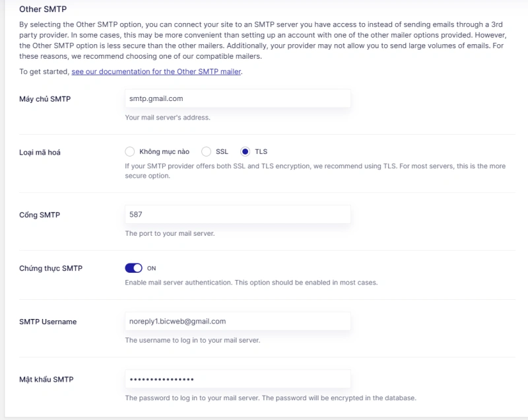This screenshot has width=528, height=420.
Task: Click the SMTP Username field with noreply1.bicweb@gmail.com
Action: click(238, 322)
